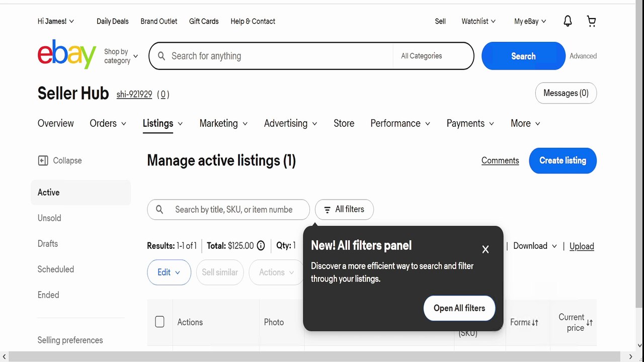
Task: Open the Daily Deals link
Action: click(113, 21)
